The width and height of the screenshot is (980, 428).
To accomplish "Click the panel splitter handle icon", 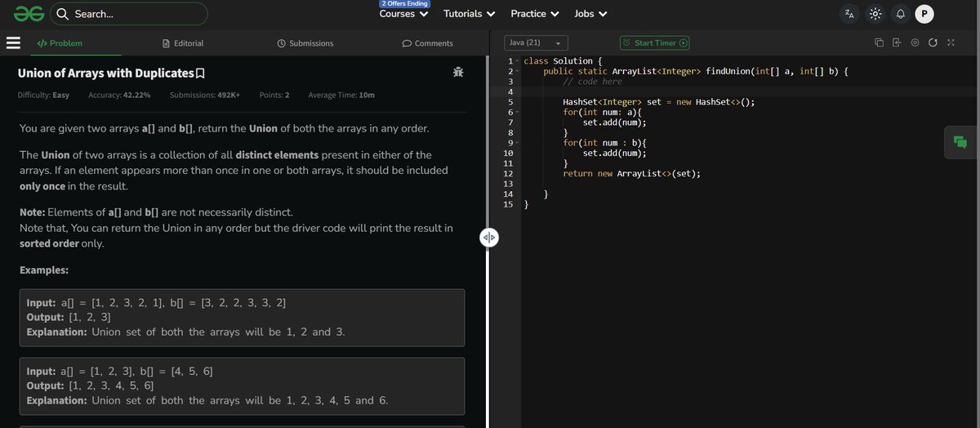I will pos(488,238).
